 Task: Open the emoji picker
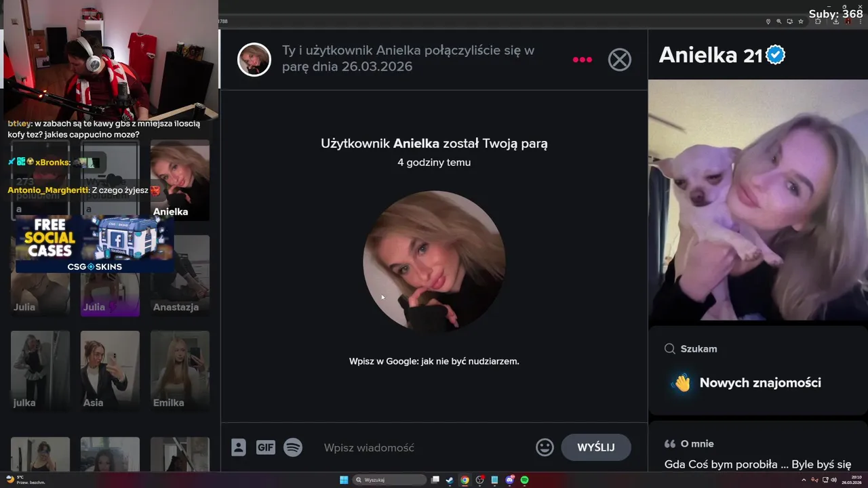coord(545,447)
